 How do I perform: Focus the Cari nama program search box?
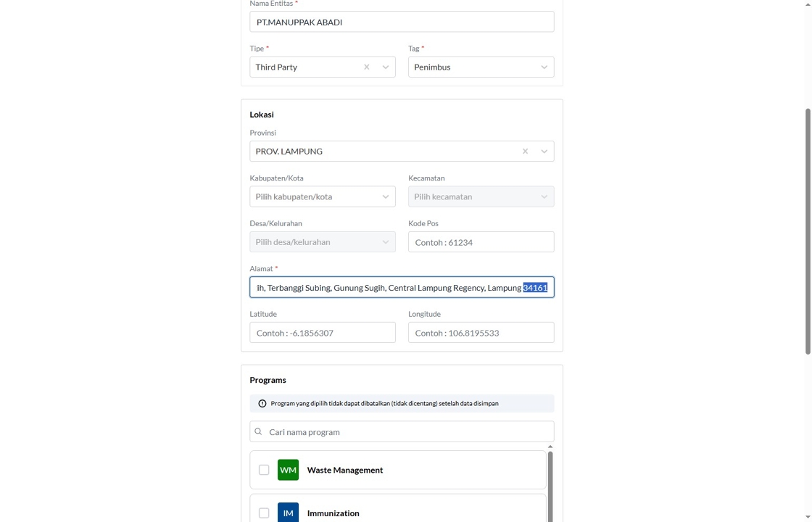406,432
